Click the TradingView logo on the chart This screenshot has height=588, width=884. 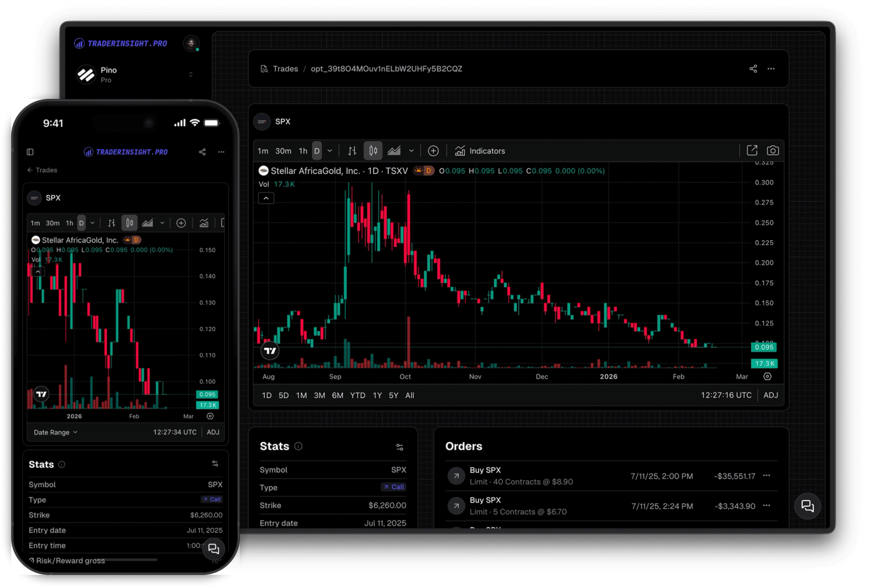(270, 351)
